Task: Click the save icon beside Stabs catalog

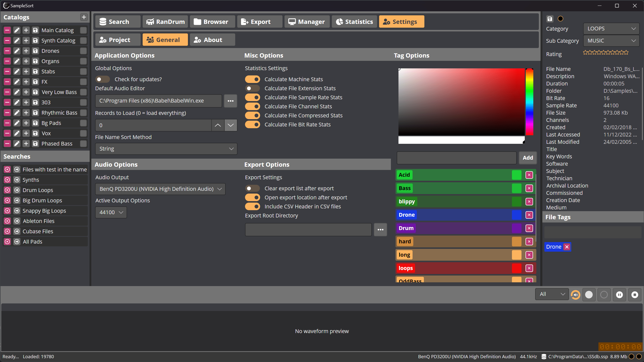Action: (35, 71)
